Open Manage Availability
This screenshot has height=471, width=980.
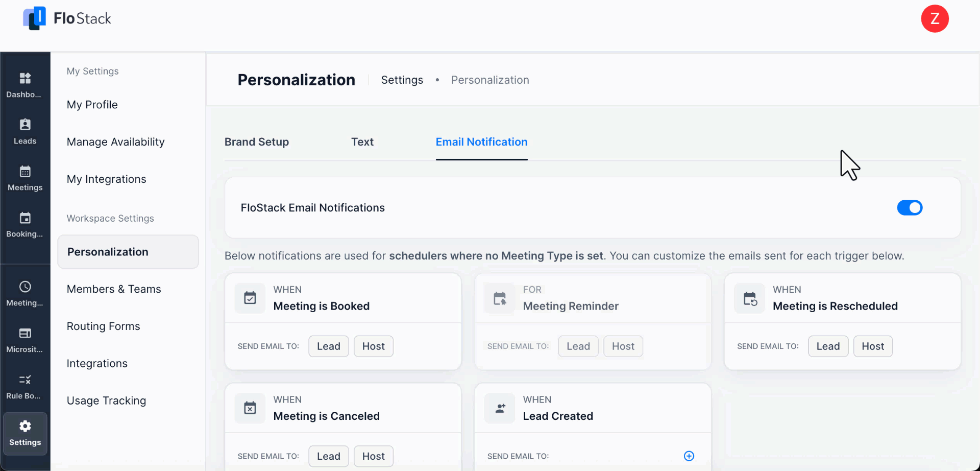pyautogui.click(x=116, y=142)
